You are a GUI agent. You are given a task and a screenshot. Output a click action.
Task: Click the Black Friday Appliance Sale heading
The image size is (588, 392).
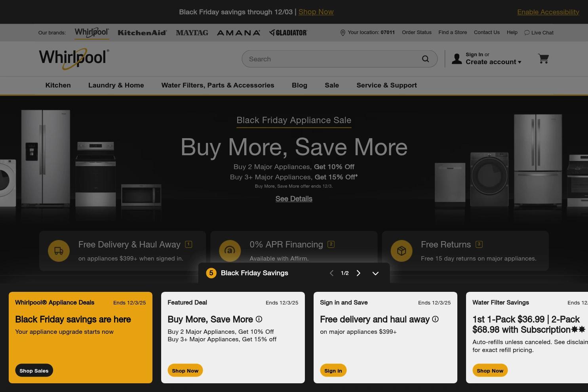point(294,120)
